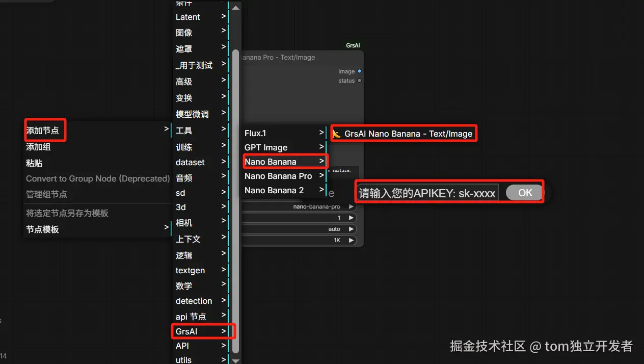The width and height of the screenshot is (644, 364).
Task: Open the 高级 category
Action: (201, 82)
